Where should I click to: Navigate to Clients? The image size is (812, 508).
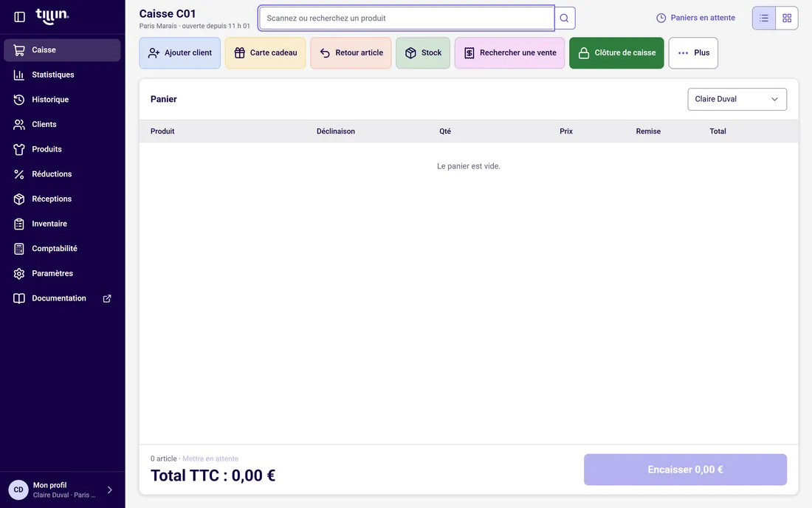(x=62, y=125)
